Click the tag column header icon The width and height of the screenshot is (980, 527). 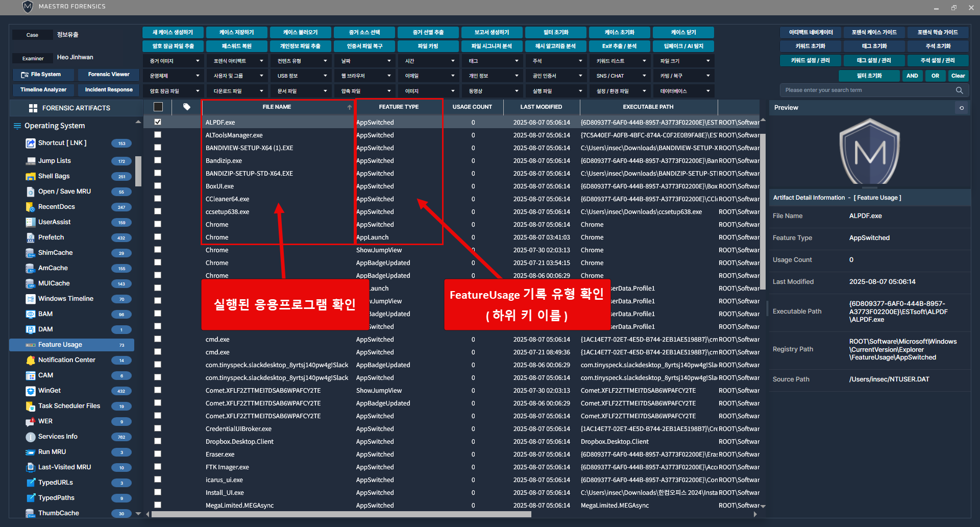187,107
